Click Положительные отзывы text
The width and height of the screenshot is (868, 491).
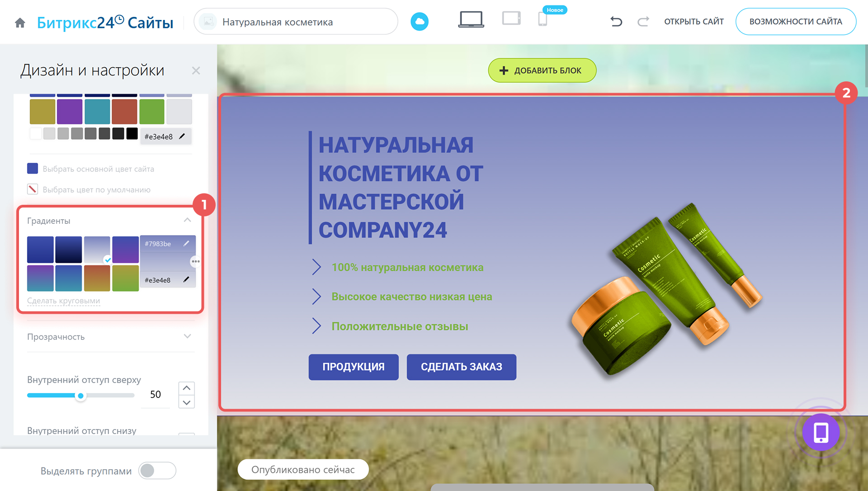(x=400, y=326)
